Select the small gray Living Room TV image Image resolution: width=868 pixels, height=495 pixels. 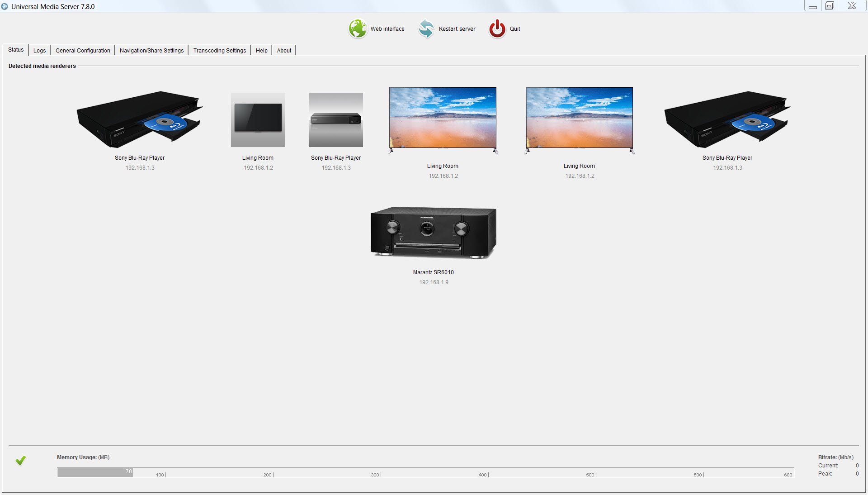point(258,120)
